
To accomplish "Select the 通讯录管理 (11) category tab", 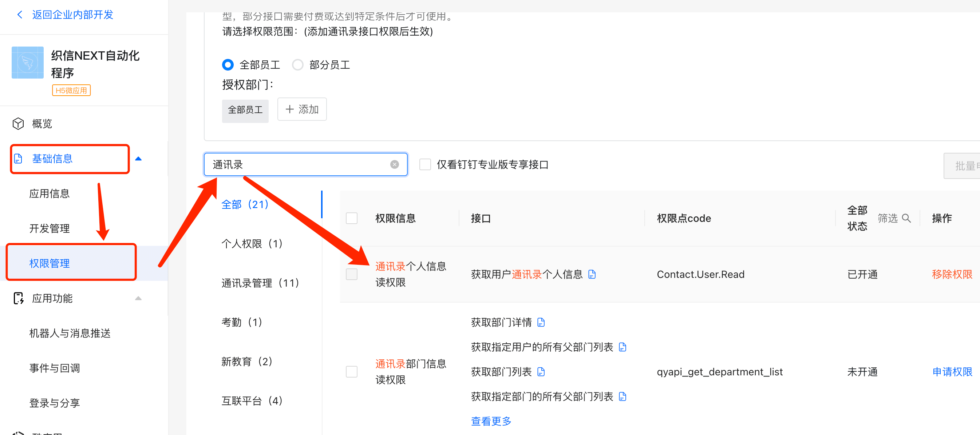I will [260, 283].
